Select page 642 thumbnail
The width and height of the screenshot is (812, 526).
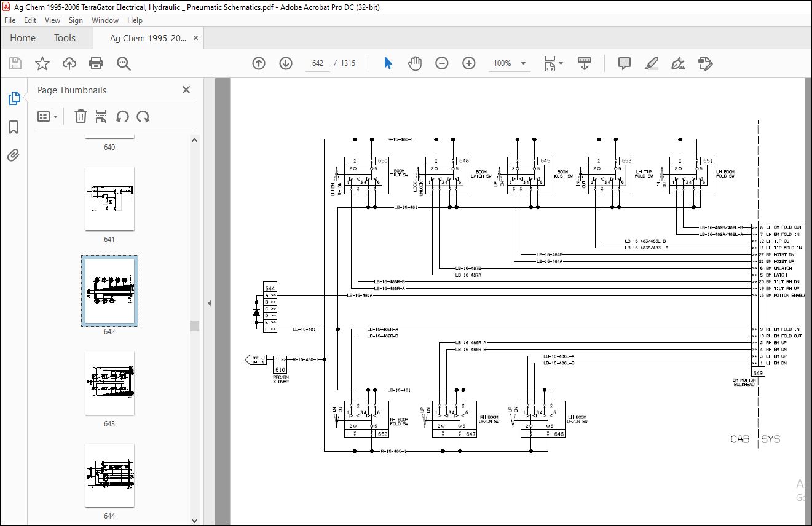(x=109, y=291)
